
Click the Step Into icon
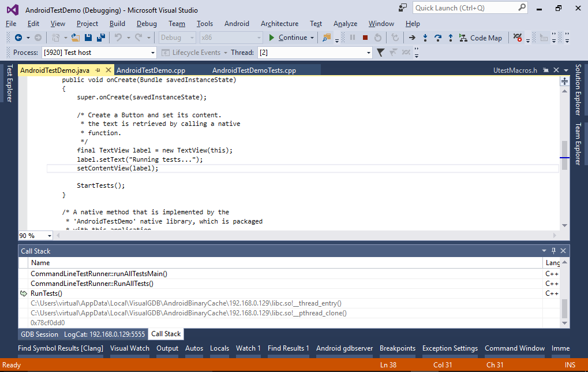pyautogui.click(x=425, y=38)
